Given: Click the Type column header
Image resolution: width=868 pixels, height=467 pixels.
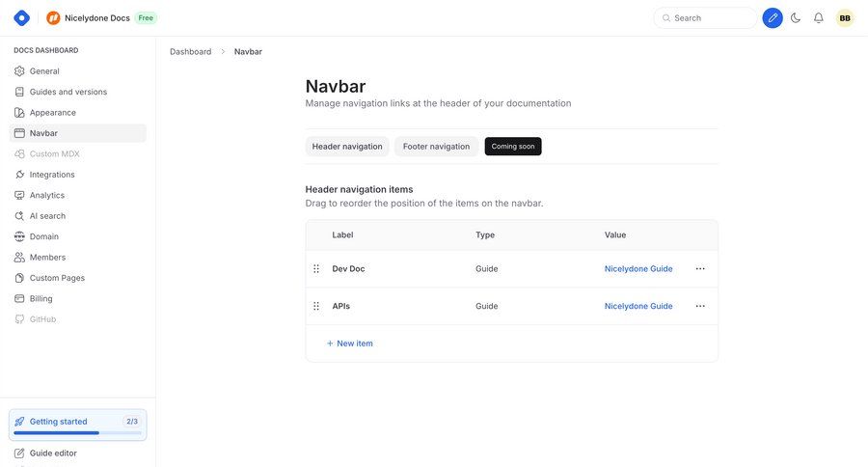Looking at the screenshot, I should (485, 234).
